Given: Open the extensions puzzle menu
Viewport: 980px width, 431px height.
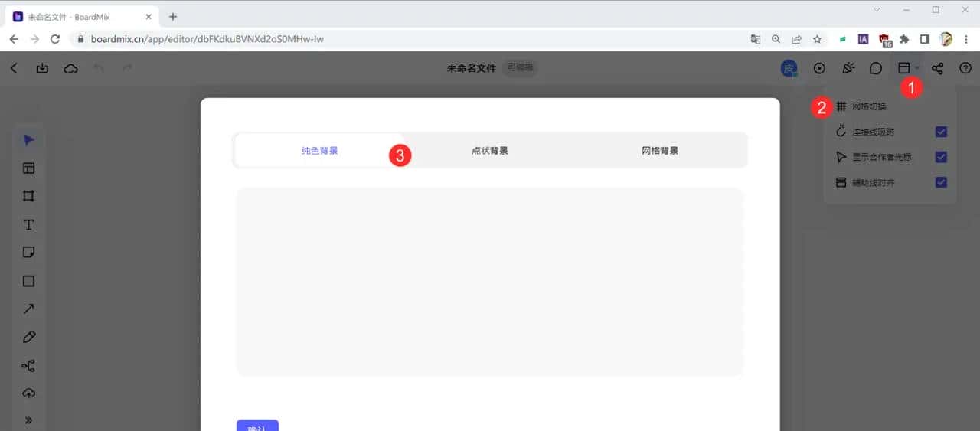Looking at the screenshot, I should click(x=905, y=38).
